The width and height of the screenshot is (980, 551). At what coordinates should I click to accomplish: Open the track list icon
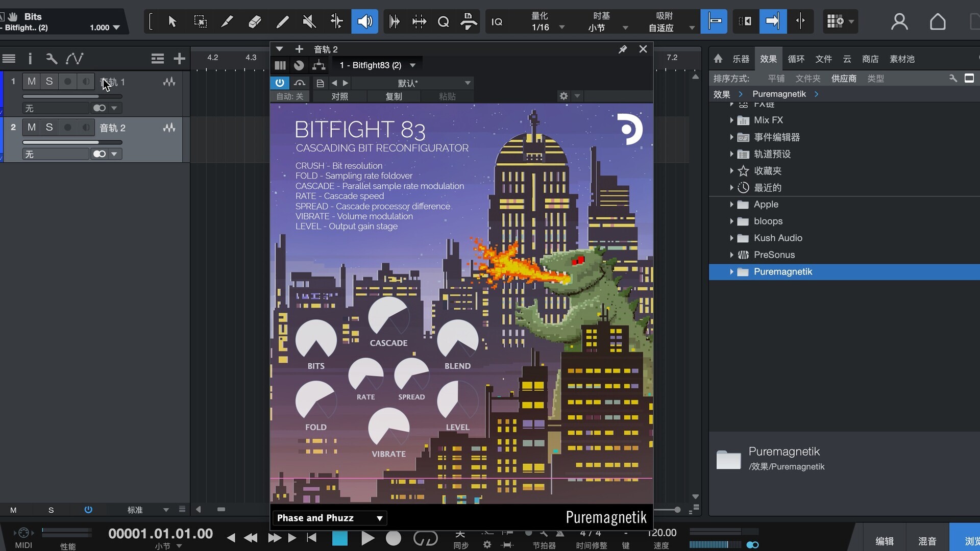pos(9,59)
